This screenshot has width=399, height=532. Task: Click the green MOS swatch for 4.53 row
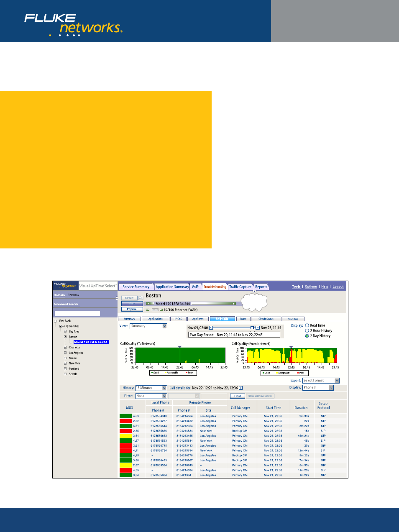point(126,416)
